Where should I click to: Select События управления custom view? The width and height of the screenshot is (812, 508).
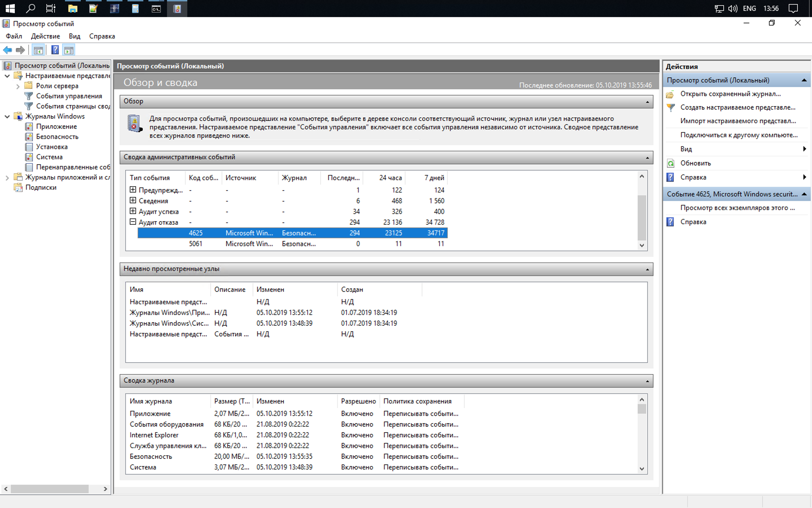pos(69,96)
